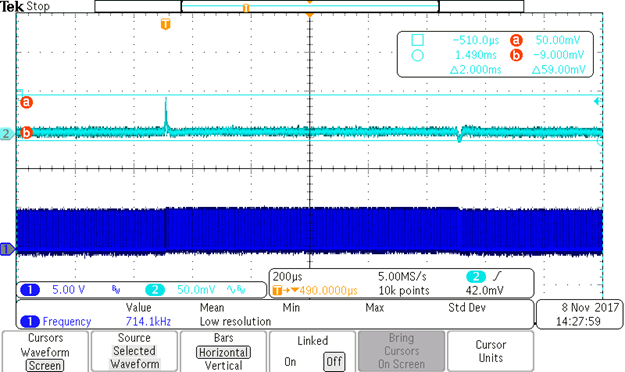Click the greyed Bring Cursors On Screen button
This screenshot has height=372, width=625.
401,351
